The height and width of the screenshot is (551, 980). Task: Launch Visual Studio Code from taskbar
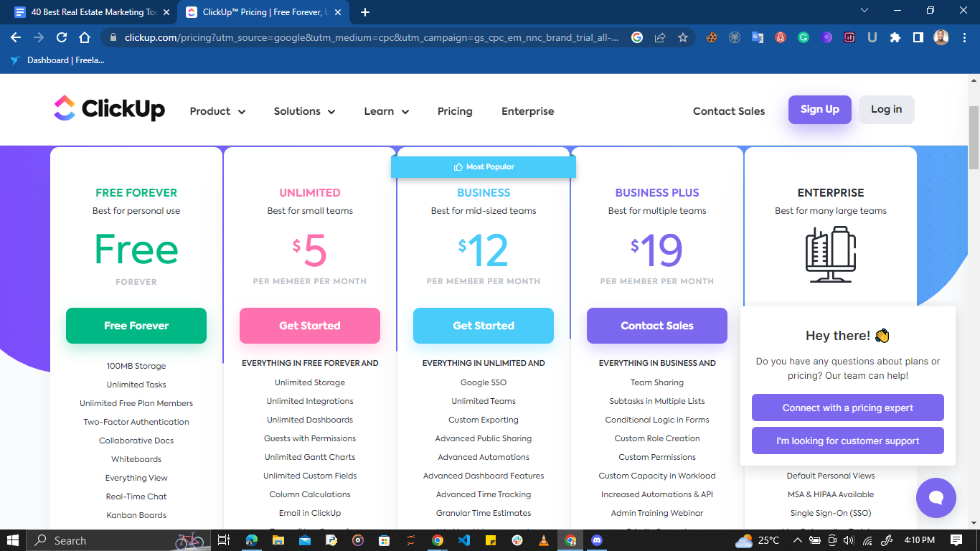463,540
